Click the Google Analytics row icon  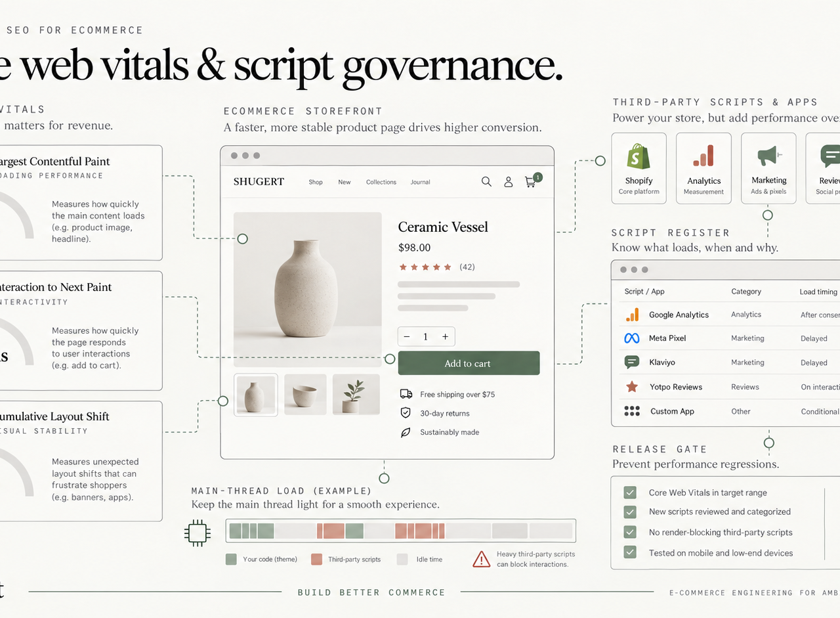pyautogui.click(x=632, y=315)
